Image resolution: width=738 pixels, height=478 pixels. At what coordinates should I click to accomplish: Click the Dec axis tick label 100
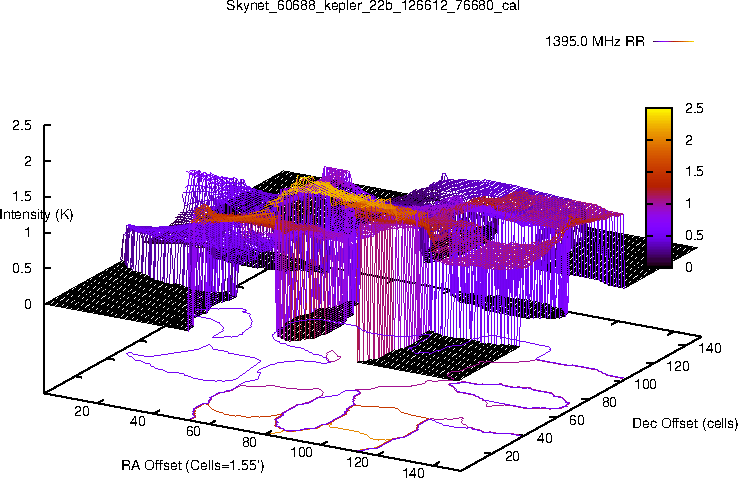[645, 384]
